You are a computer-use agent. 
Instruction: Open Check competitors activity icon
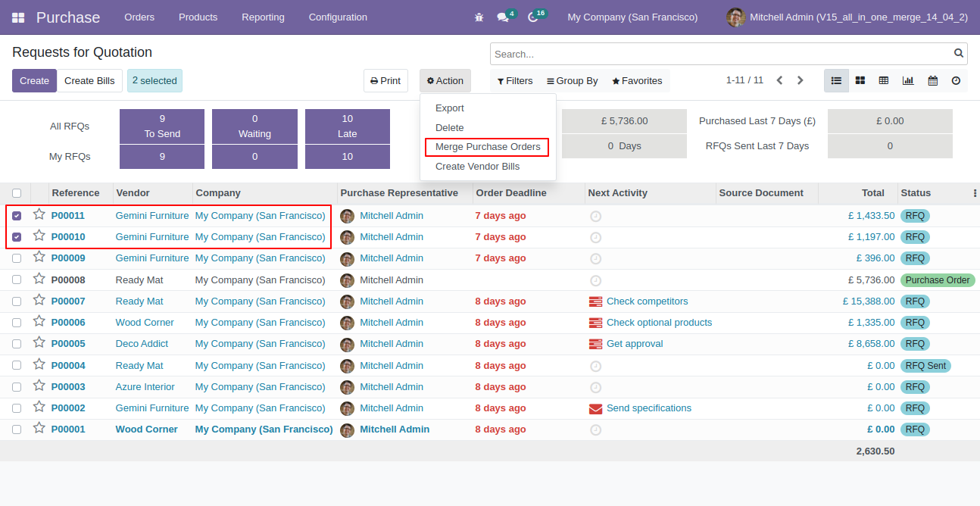coord(595,301)
